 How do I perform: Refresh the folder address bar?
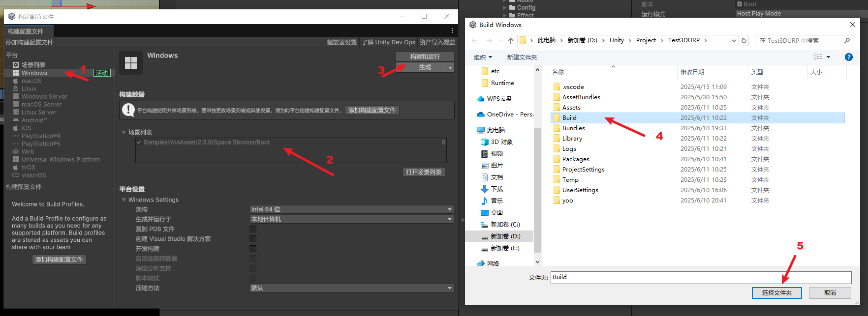744,41
